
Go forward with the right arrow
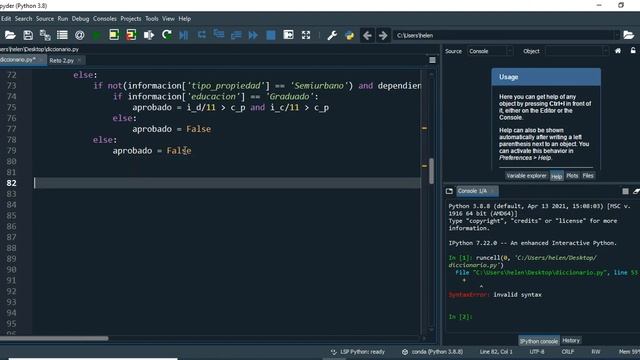tap(383, 36)
